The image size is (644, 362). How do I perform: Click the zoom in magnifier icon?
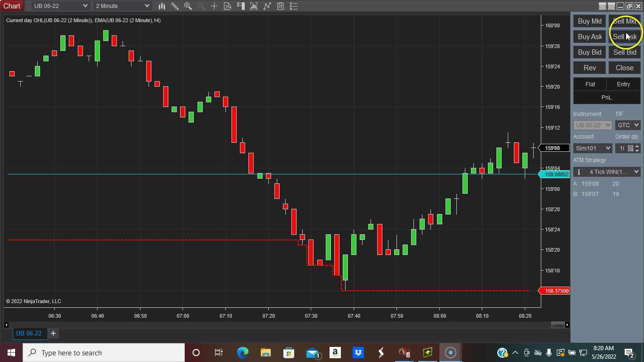188,6
